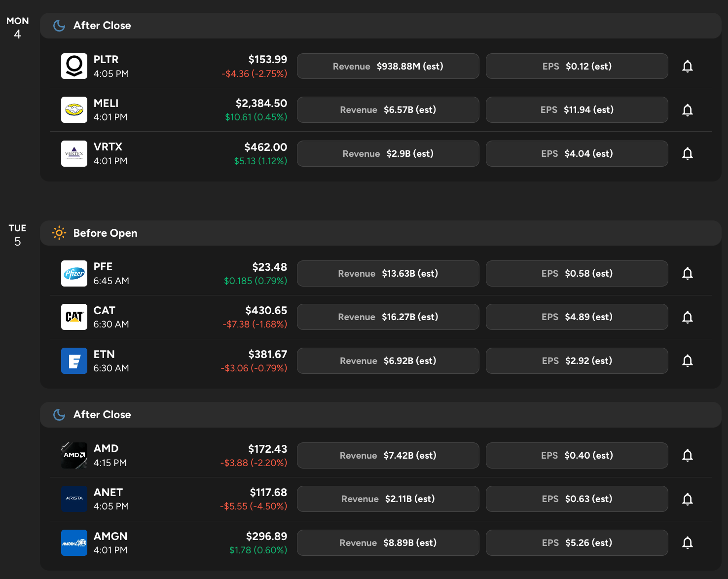This screenshot has width=728, height=579.
Task: Toggle the alert bell for AMD
Action: pyautogui.click(x=688, y=455)
